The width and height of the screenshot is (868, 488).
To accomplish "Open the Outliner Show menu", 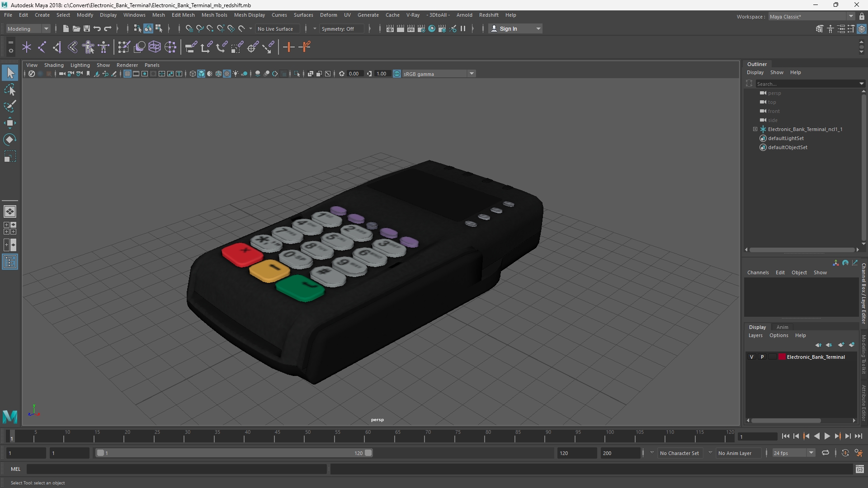I will click(777, 72).
